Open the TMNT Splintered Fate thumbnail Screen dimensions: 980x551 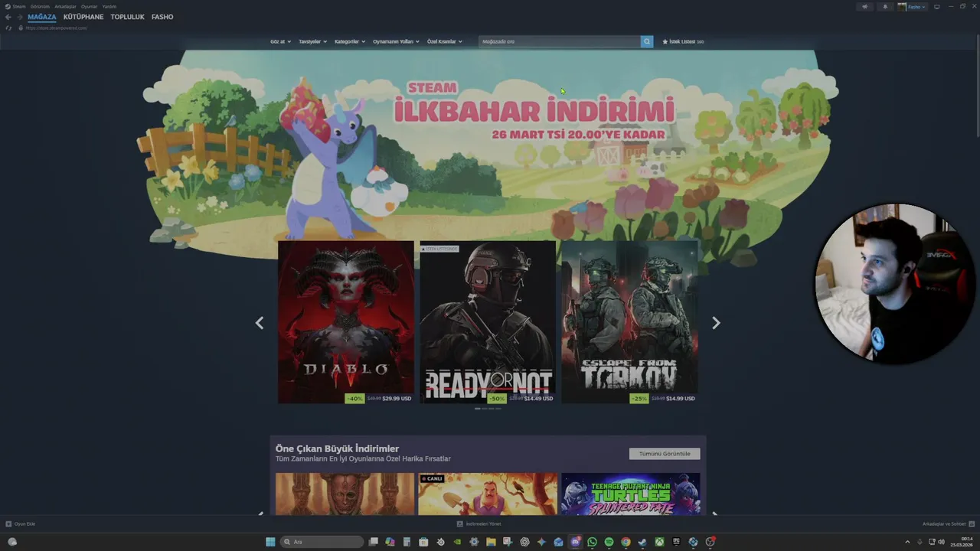630,494
